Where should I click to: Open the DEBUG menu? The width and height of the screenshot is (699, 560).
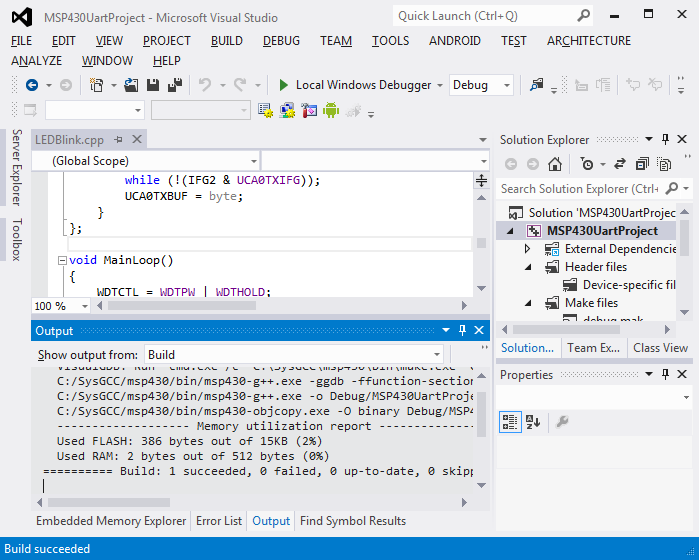click(281, 41)
